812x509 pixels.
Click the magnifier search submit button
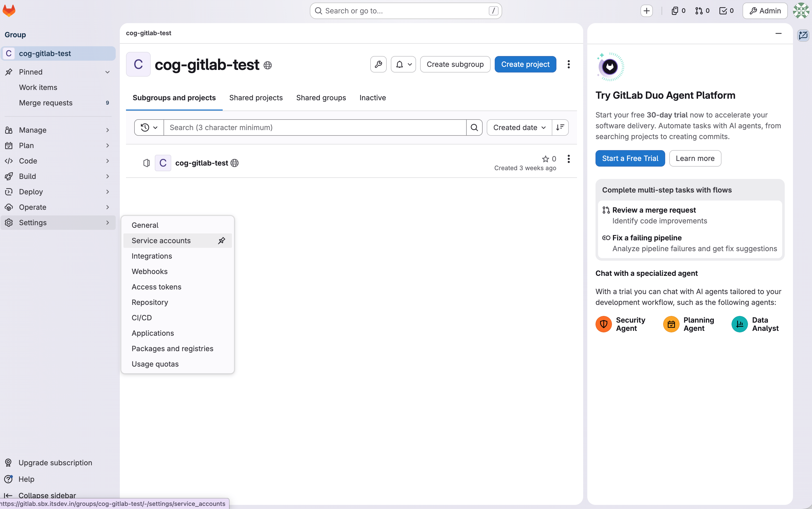click(x=474, y=128)
